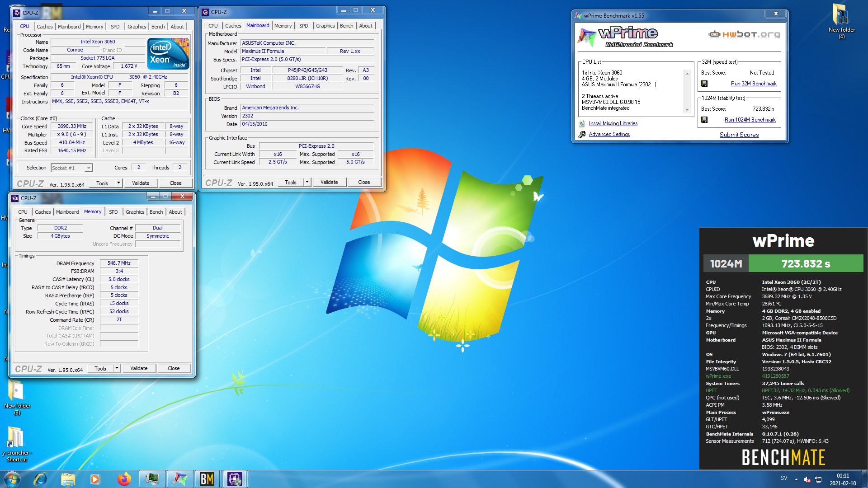Click the Command Rate value 2T
Screen dimensions: 868x488
(119, 319)
